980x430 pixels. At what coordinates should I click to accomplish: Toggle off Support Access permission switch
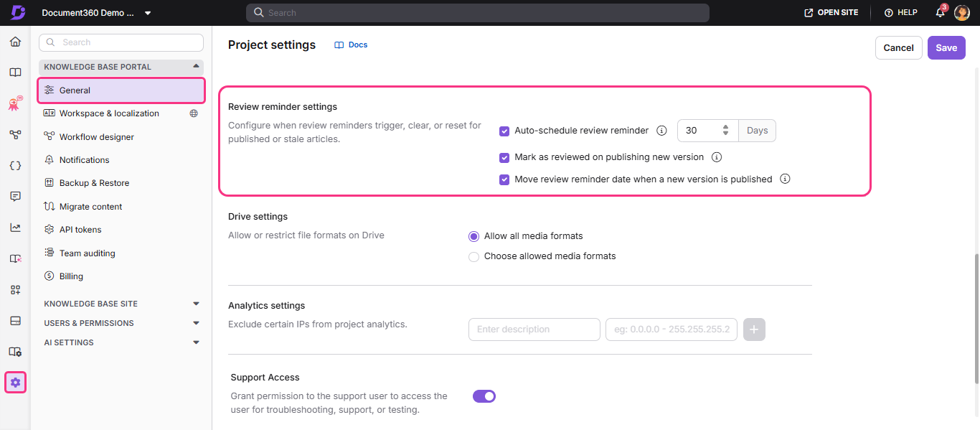484,396
